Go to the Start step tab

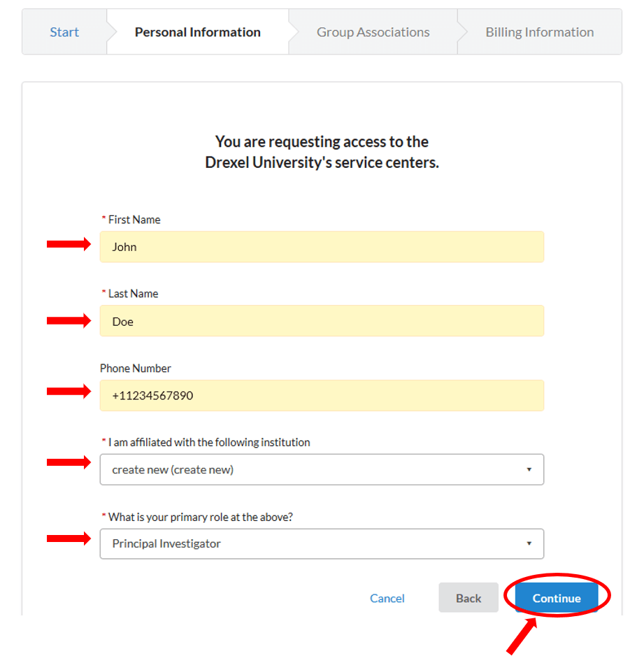click(x=64, y=32)
